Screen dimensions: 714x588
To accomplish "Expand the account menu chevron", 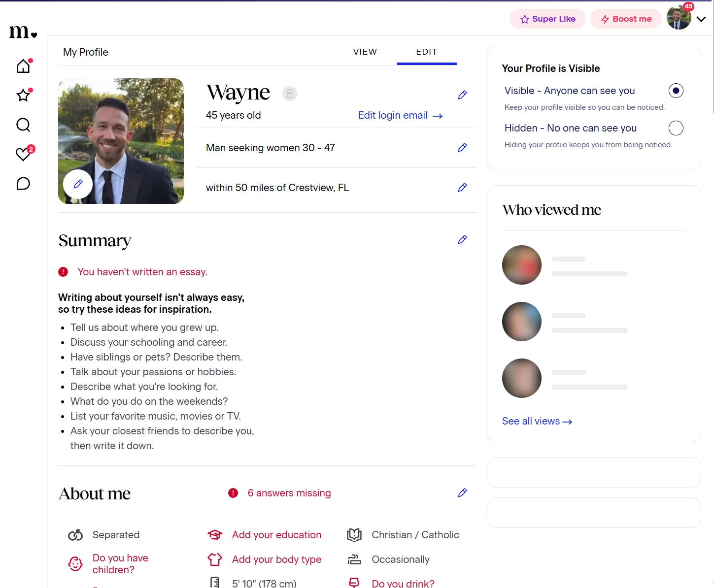I will click(701, 19).
